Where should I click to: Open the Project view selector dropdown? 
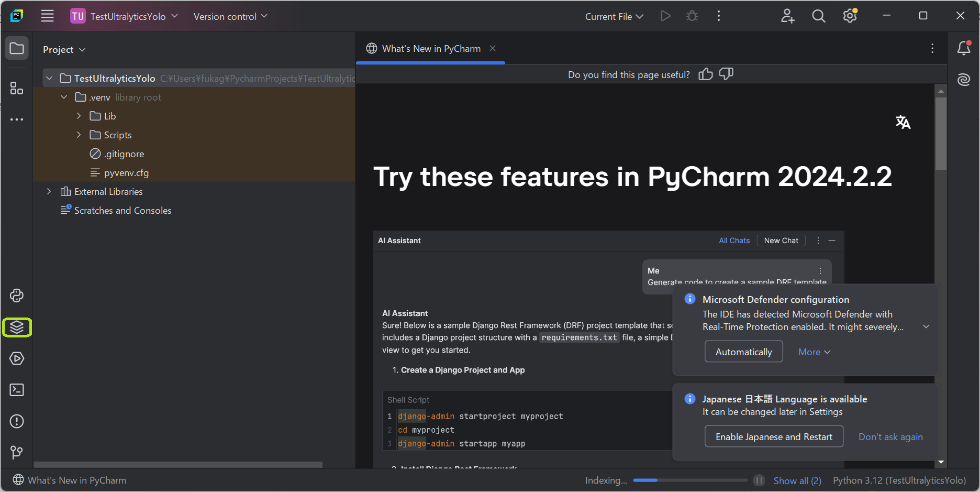pyautogui.click(x=64, y=49)
